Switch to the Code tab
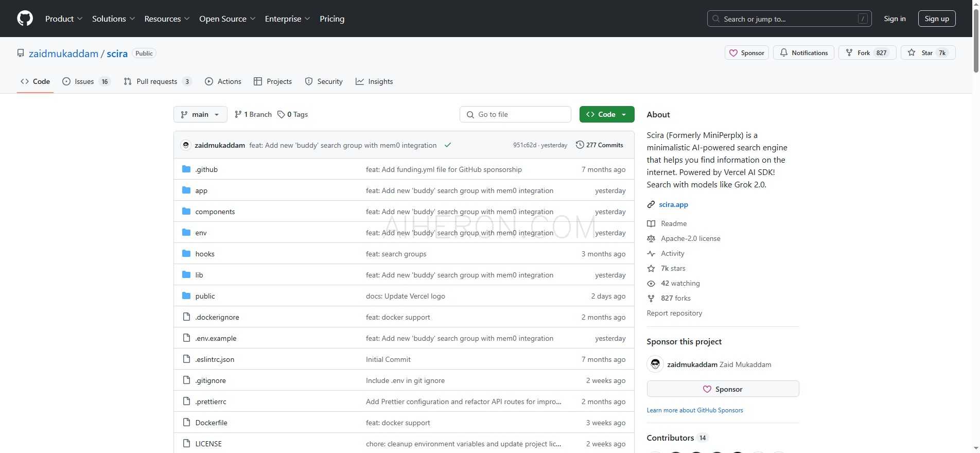 tap(35, 81)
